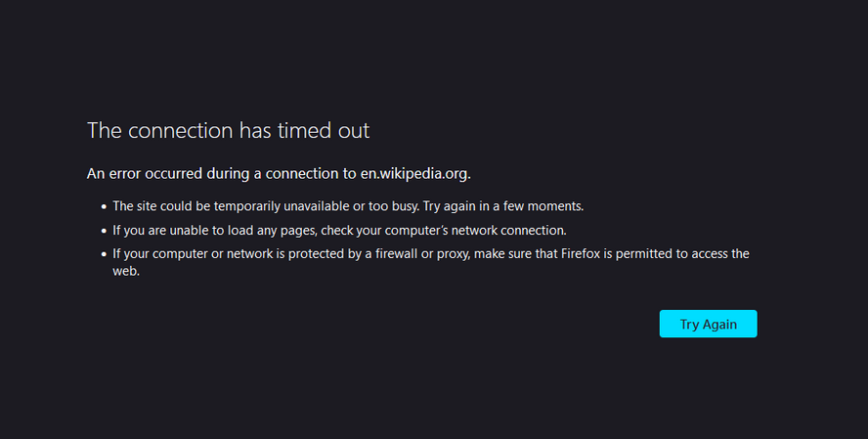The width and height of the screenshot is (868, 439).
Task: Click the words 'timed out' in the heading
Action: pos(324,131)
